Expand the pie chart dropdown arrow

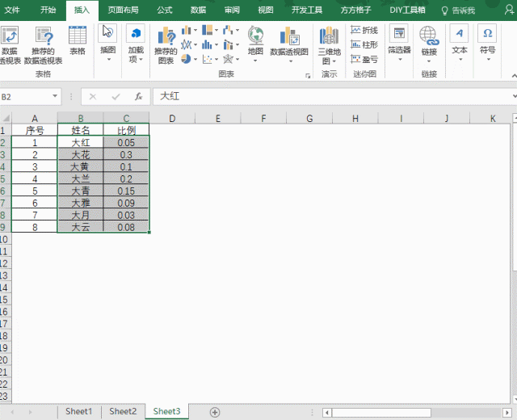(x=195, y=59)
